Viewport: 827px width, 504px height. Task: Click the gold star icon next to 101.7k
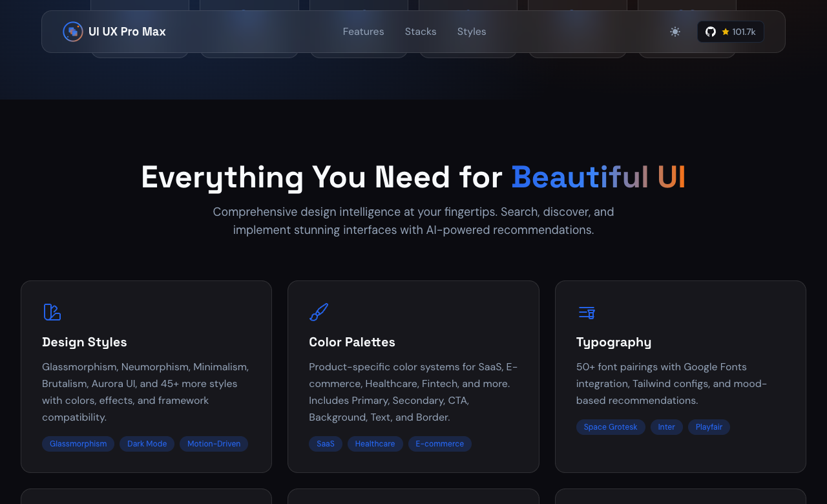click(x=726, y=32)
